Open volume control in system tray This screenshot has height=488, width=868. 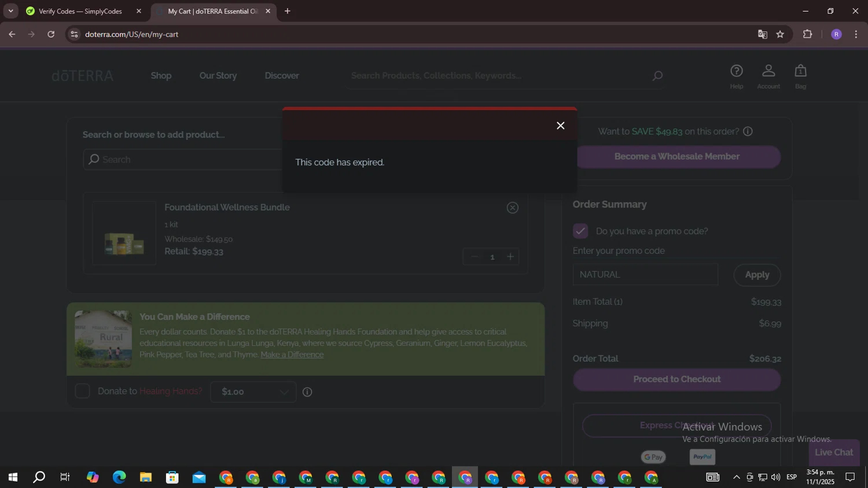[x=775, y=478]
